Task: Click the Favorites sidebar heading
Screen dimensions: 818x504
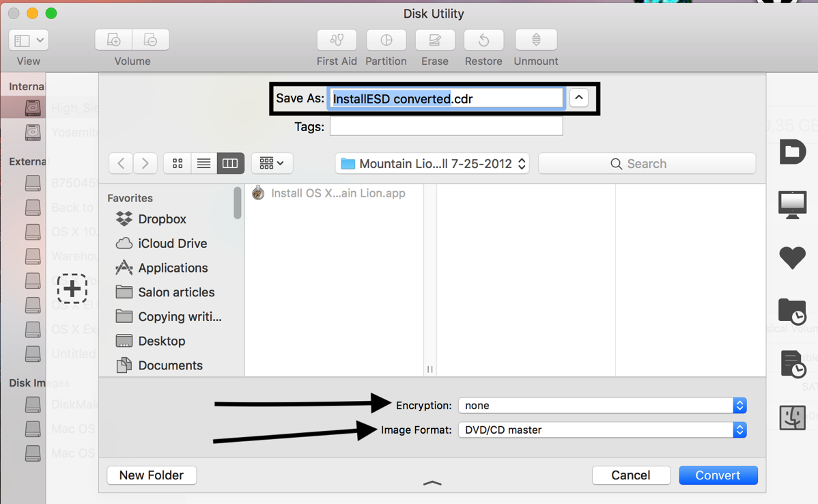Action: pyautogui.click(x=130, y=198)
